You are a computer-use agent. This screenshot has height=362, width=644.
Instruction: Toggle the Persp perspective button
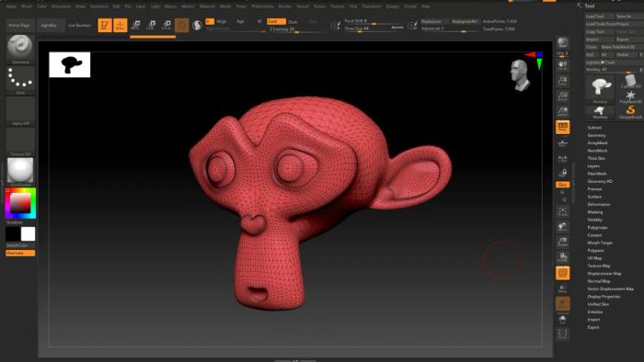click(563, 127)
